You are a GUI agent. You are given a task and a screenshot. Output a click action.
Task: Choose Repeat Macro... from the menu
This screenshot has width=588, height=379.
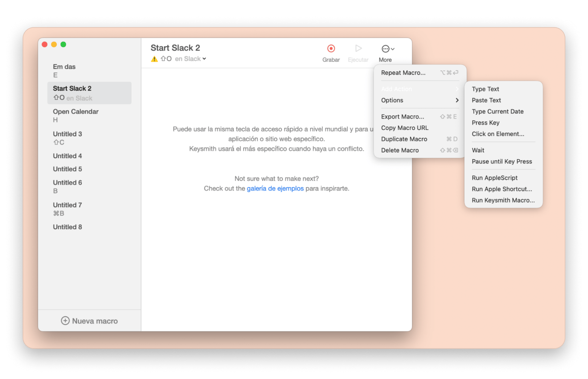click(x=420, y=73)
